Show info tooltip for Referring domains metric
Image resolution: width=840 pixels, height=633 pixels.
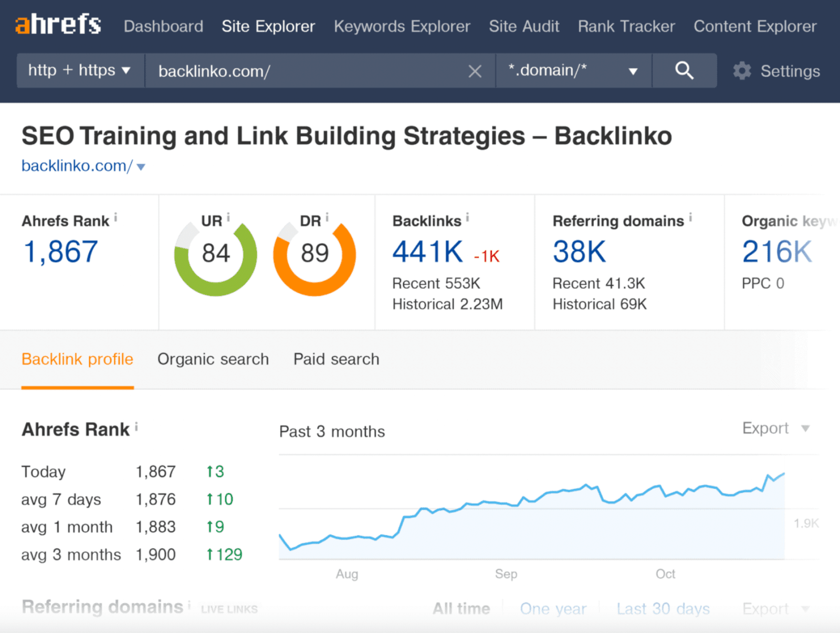click(690, 217)
